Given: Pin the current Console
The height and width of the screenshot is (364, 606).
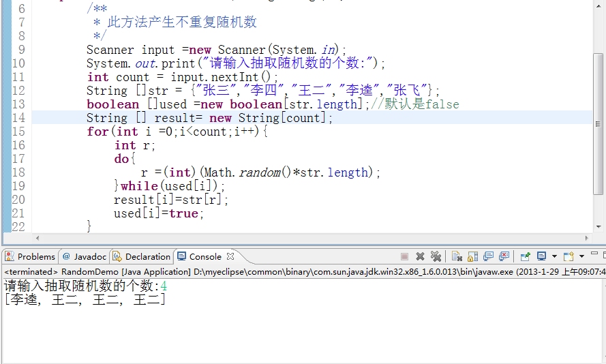Looking at the screenshot, I should (x=526, y=256).
